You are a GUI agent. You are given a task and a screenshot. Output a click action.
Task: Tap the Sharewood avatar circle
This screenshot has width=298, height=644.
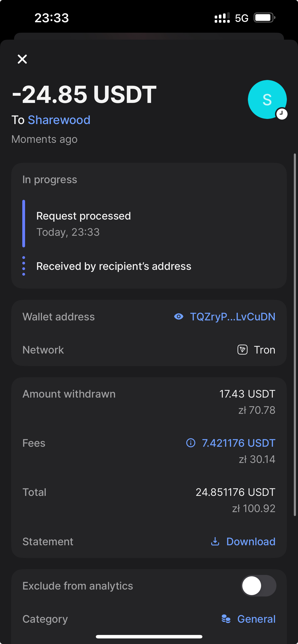click(267, 99)
